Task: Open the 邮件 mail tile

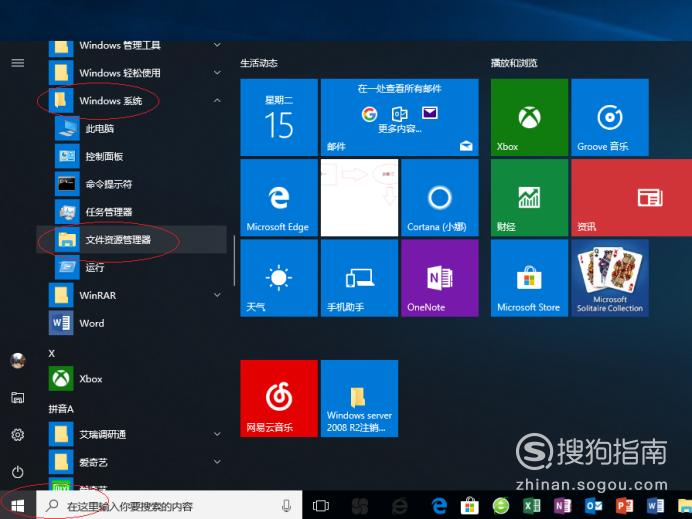Action: pyautogui.click(x=400, y=117)
